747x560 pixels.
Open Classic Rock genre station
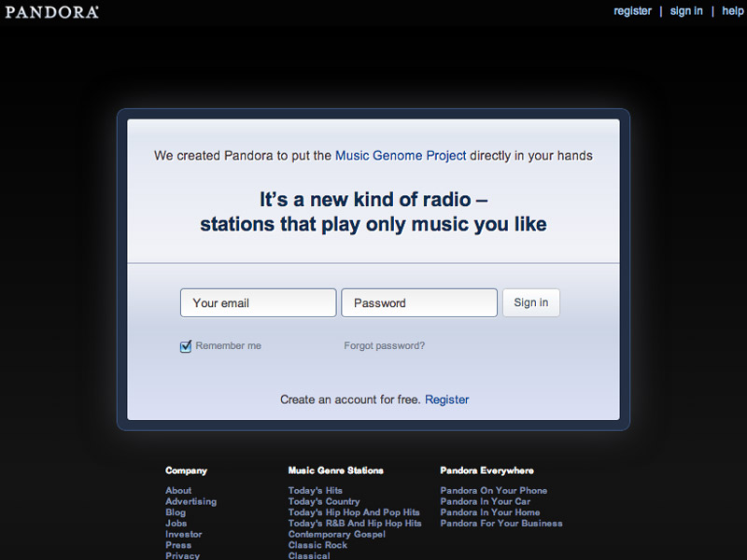317,545
